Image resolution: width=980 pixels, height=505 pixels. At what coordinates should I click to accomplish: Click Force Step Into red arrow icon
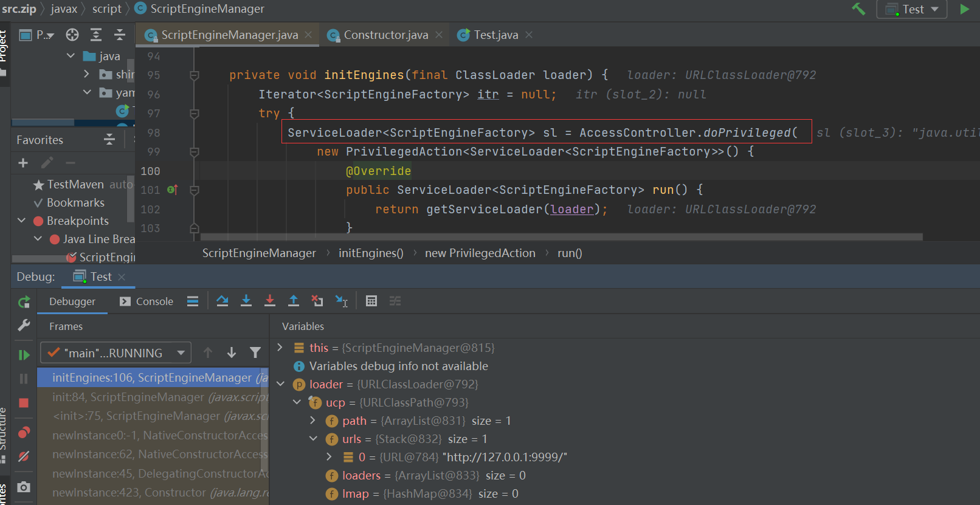pyautogui.click(x=270, y=301)
